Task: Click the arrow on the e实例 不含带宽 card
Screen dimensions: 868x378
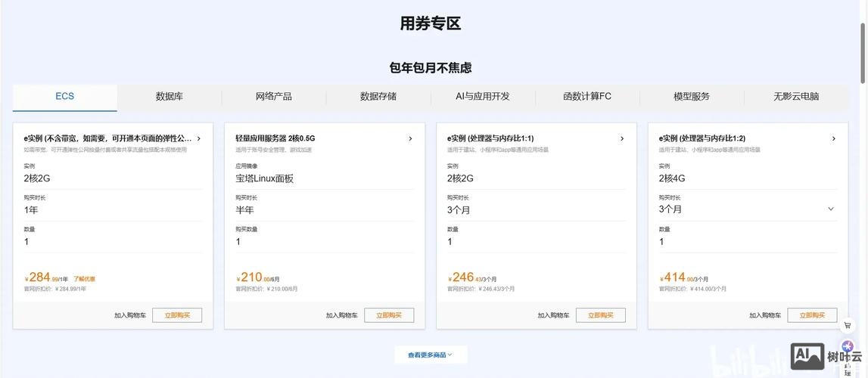Action: click(199, 138)
